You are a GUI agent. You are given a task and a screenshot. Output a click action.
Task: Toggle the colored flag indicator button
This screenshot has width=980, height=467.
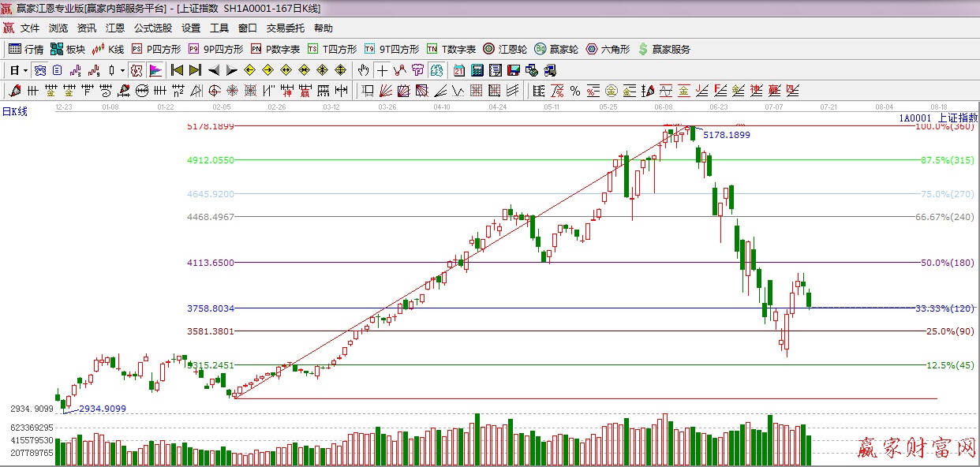click(155, 70)
